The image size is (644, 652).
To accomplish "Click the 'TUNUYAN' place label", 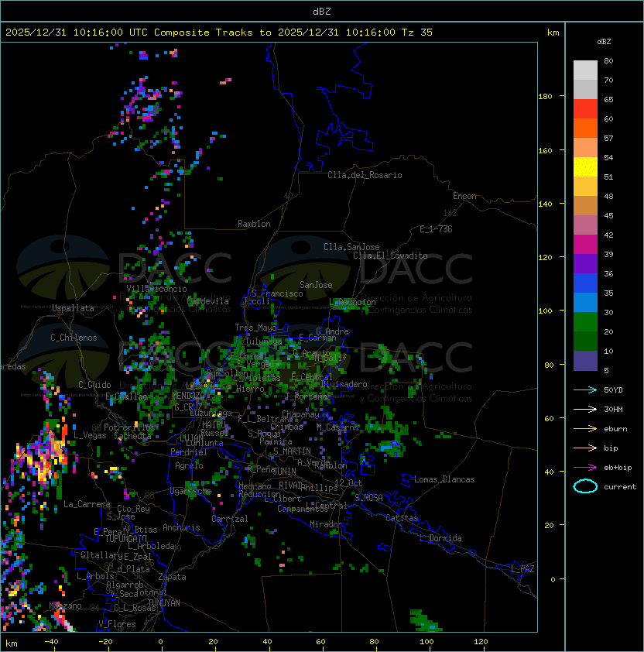I will click(164, 603).
